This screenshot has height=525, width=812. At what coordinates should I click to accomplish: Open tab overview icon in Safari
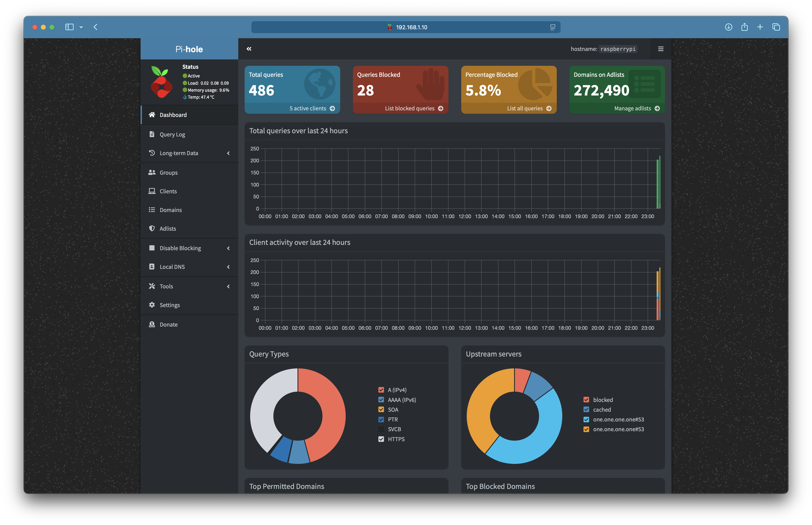776,27
